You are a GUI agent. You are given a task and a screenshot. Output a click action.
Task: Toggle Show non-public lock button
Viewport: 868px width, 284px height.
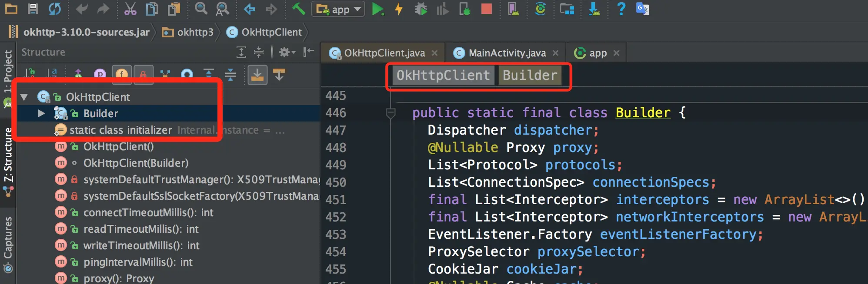143,75
